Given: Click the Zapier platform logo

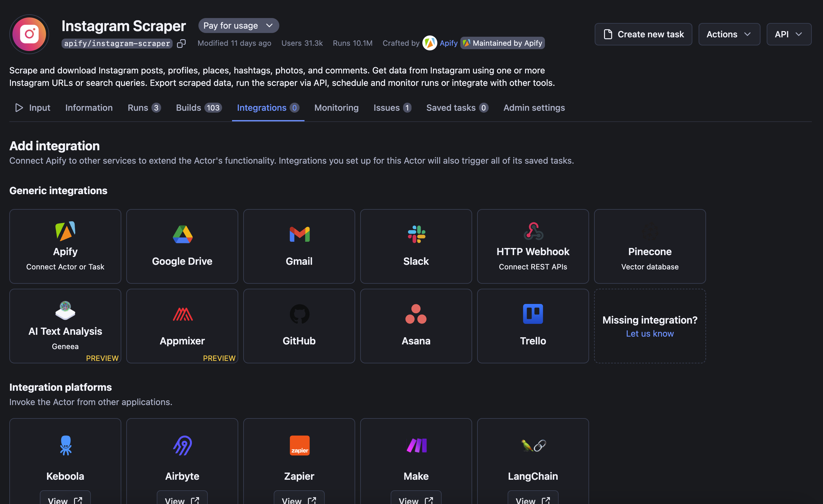Looking at the screenshot, I should pos(299,445).
